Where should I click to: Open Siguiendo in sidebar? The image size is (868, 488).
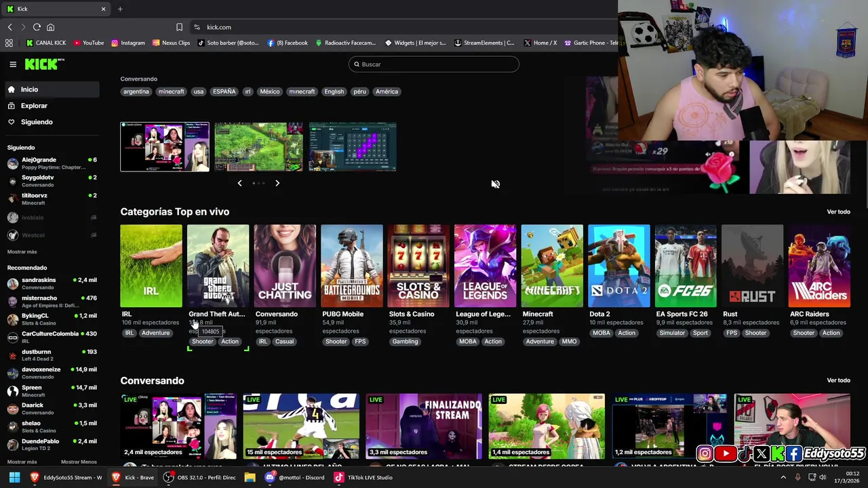tap(52, 122)
